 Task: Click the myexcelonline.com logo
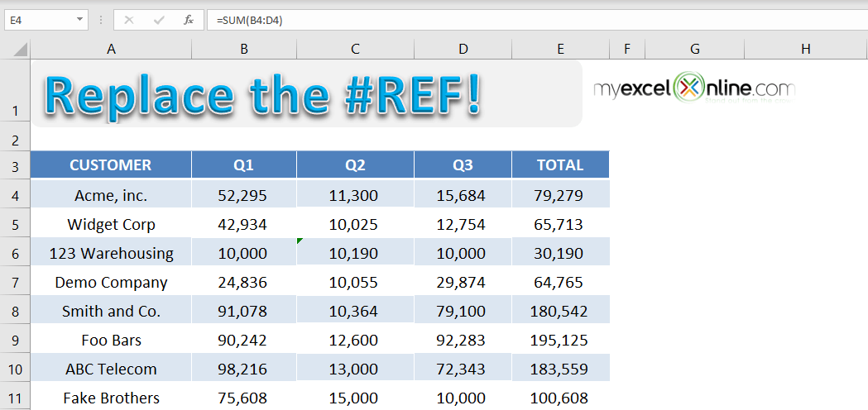(694, 88)
